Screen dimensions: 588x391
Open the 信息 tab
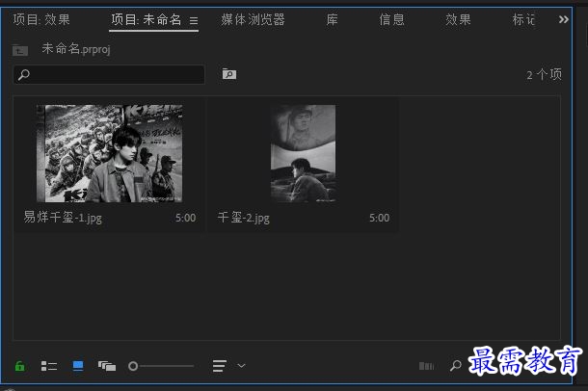(x=391, y=19)
